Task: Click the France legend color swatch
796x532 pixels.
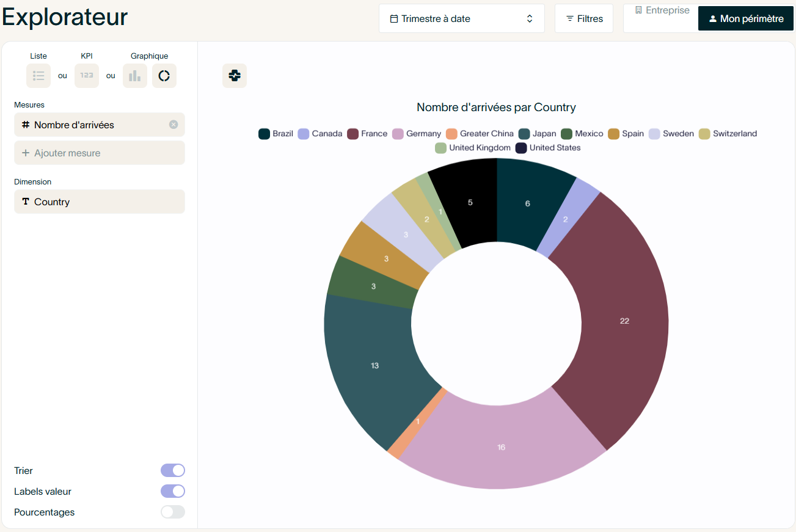Action: (x=352, y=134)
